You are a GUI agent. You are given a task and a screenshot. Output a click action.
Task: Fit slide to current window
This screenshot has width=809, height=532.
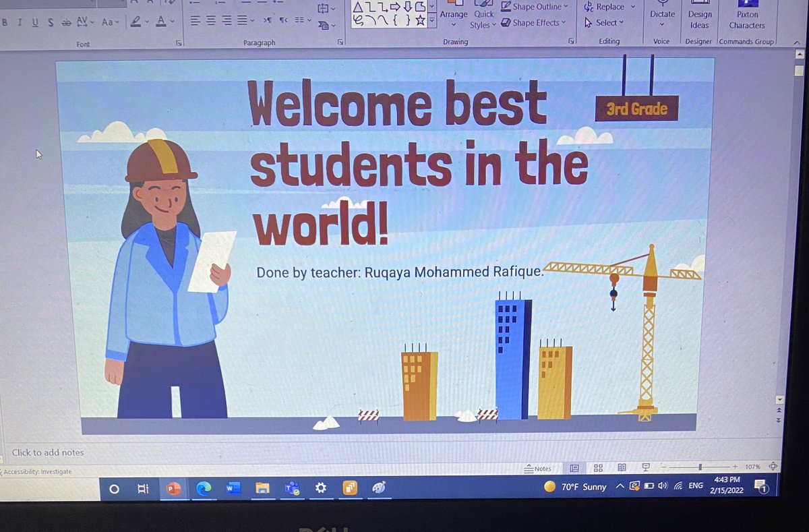(x=773, y=466)
